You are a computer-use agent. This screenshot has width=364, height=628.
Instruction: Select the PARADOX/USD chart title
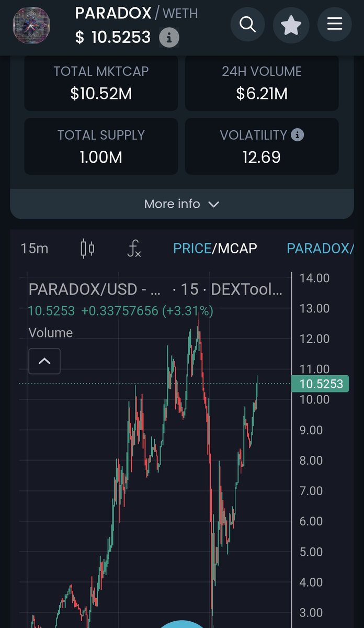pyautogui.click(x=155, y=289)
